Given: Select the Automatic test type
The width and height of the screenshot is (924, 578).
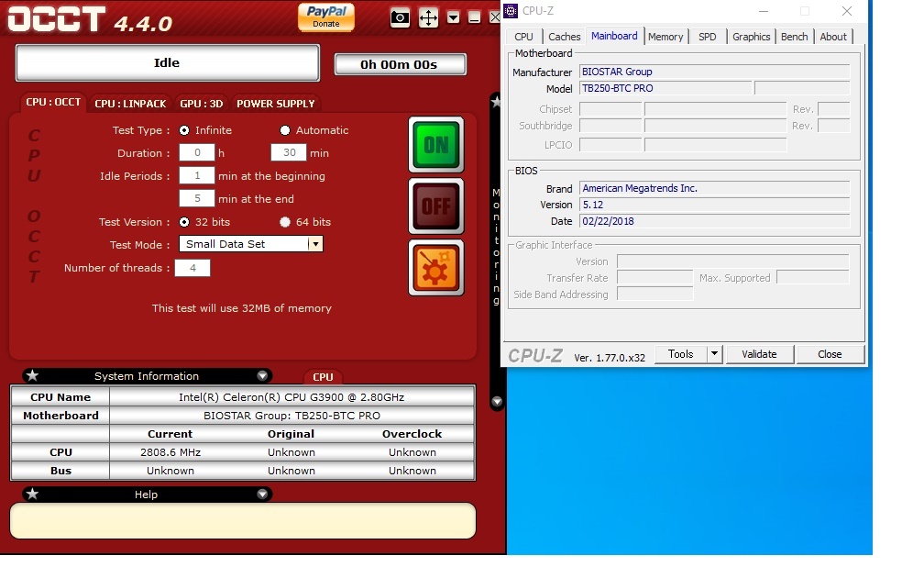Looking at the screenshot, I should coord(285,130).
